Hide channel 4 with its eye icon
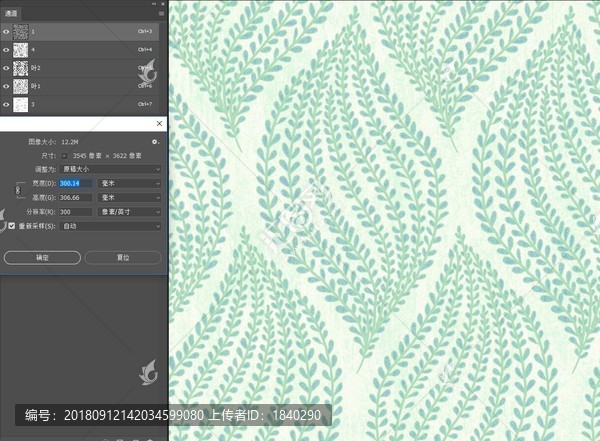 [6, 50]
